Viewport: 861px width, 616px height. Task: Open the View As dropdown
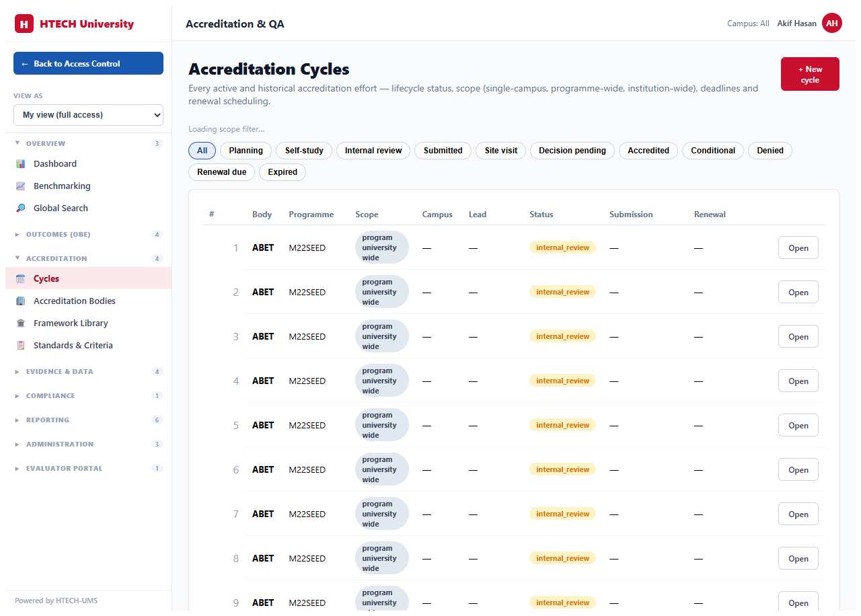88,115
